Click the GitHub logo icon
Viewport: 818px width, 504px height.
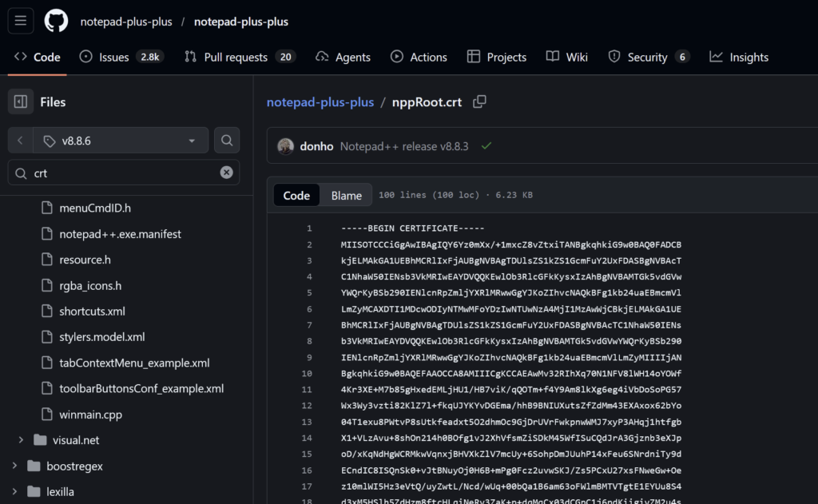(x=56, y=21)
